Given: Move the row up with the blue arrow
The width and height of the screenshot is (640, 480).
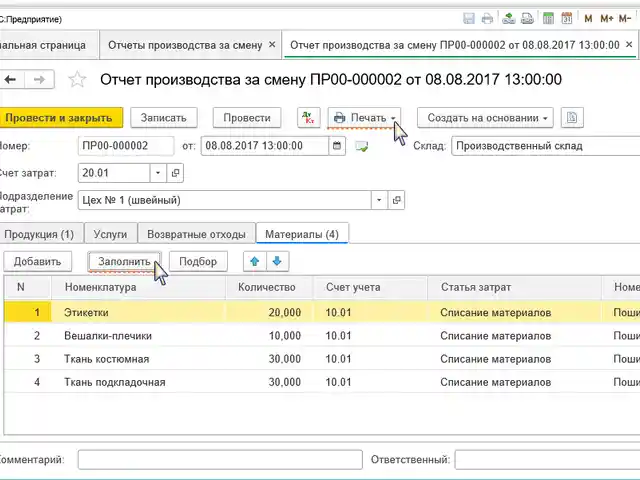Looking at the screenshot, I should 255,261.
